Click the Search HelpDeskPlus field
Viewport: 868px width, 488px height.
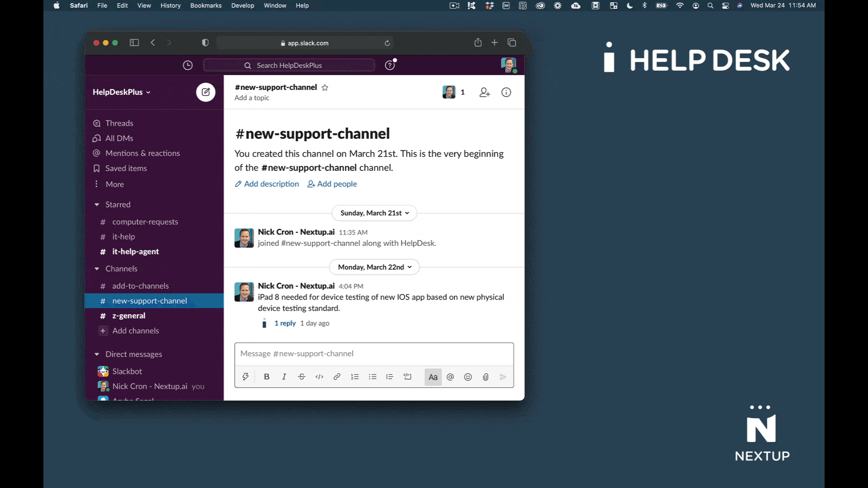(x=289, y=66)
